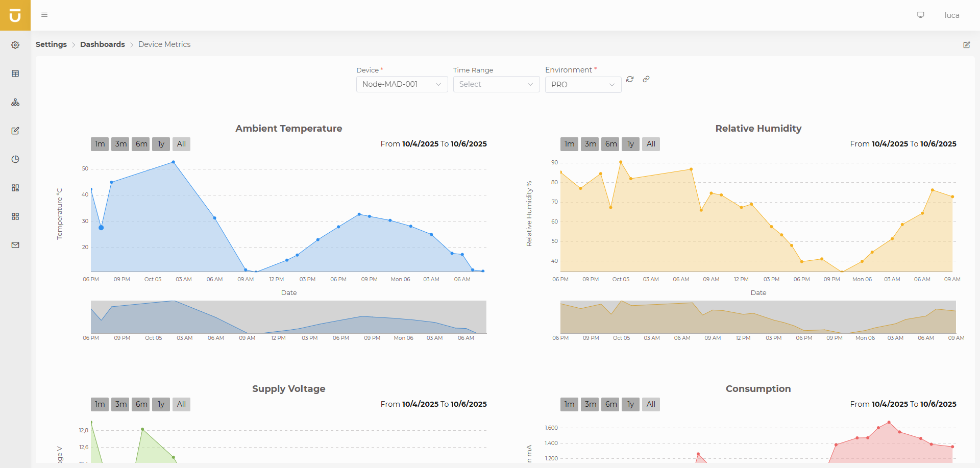
Task: Enable the All range on Relative Humidity
Action: (x=650, y=144)
